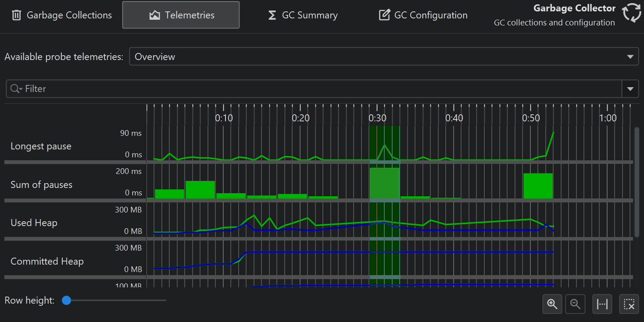
Task: Click into the Filter text field
Action: pyautogui.click(x=307, y=89)
